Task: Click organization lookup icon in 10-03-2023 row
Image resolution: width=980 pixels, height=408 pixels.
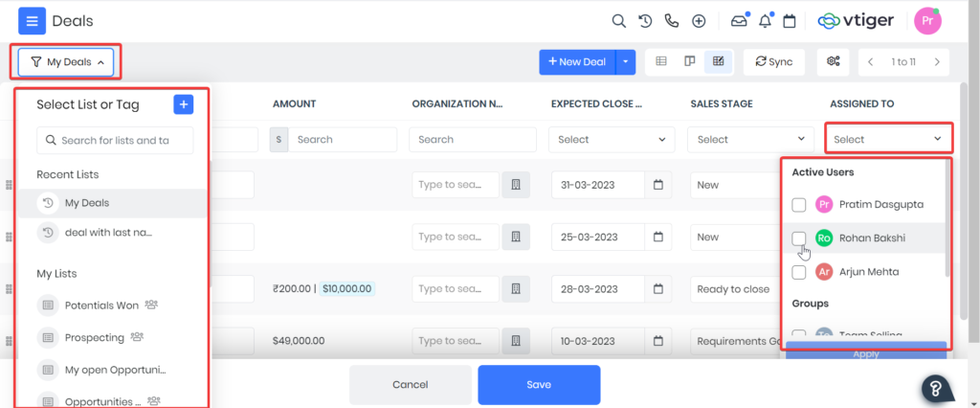Action: pyautogui.click(x=516, y=341)
